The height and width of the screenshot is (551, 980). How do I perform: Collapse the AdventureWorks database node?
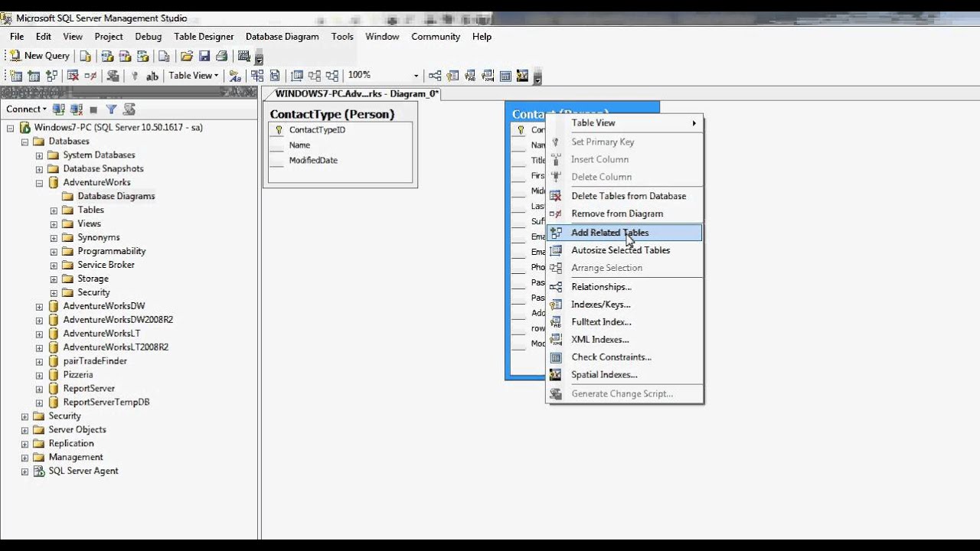point(39,183)
